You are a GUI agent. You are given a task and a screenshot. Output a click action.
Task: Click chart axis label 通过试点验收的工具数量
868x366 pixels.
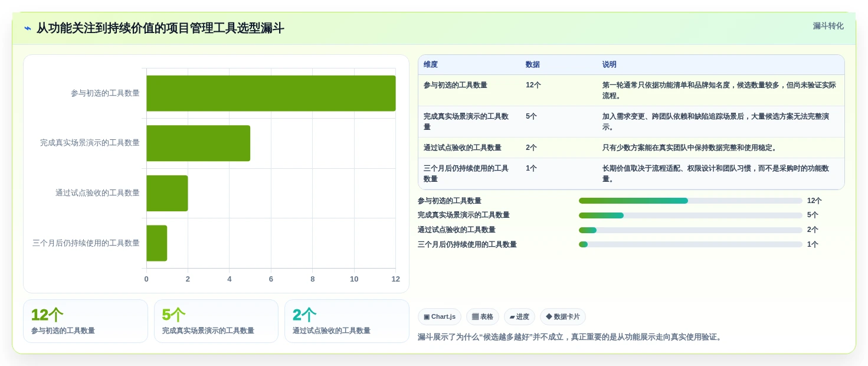click(98, 193)
